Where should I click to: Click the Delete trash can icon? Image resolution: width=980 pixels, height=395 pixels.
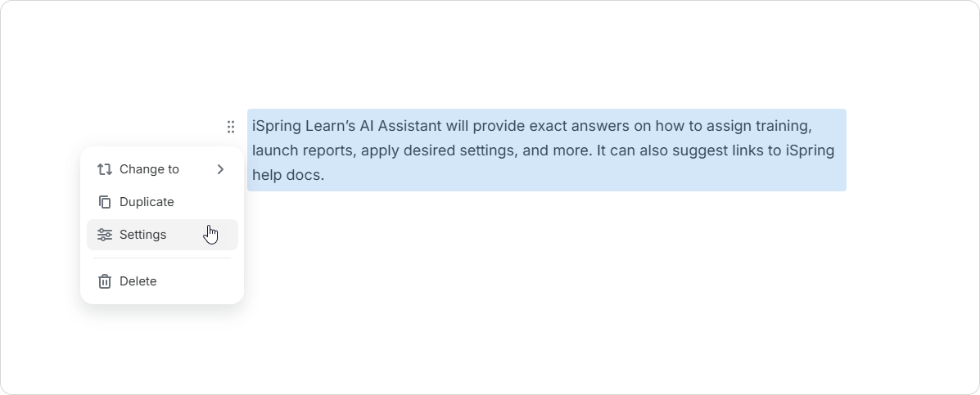tap(104, 281)
